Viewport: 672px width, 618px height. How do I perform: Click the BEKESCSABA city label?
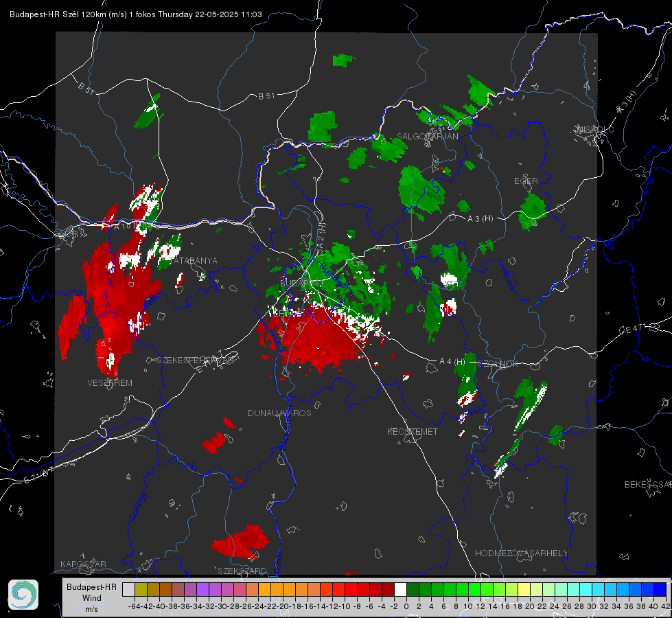(x=648, y=484)
